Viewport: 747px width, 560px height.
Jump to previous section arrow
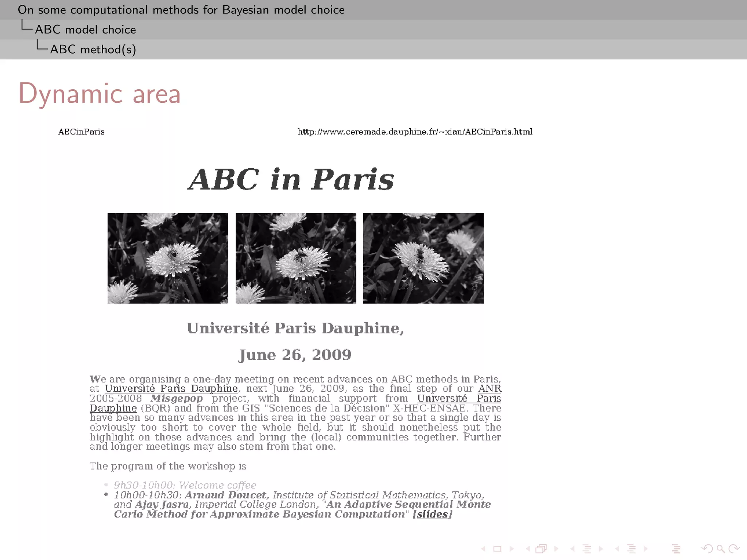pyautogui.click(x=617, y=549)
